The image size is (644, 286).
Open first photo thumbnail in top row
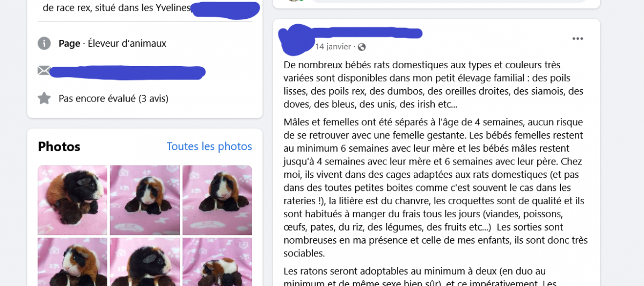pyautogui.click(x=72, y=200)
